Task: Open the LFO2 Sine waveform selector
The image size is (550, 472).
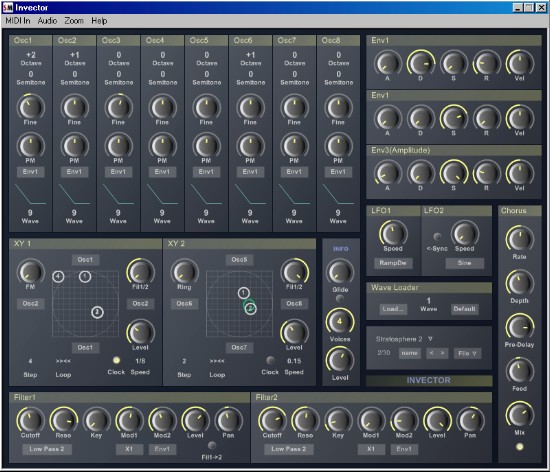Action: pos(464,263)
